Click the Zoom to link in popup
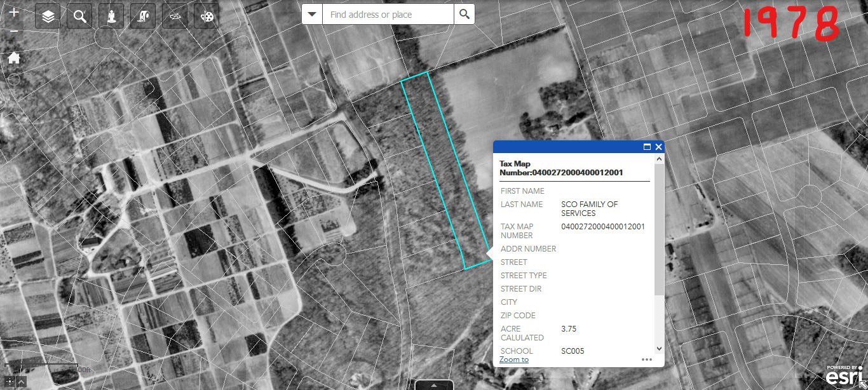Screen dimensions: 868x390 tap(513, 360)
